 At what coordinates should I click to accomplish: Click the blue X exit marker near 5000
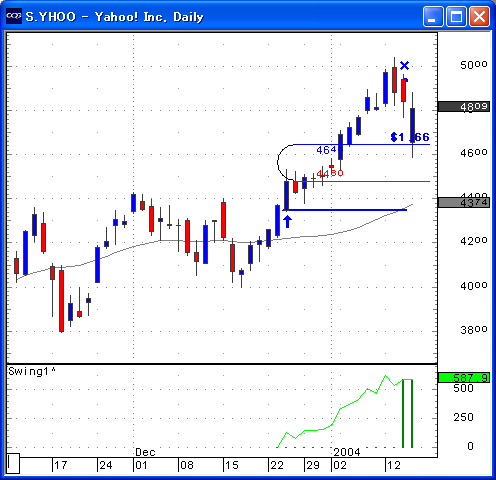(x=404, y=66)
